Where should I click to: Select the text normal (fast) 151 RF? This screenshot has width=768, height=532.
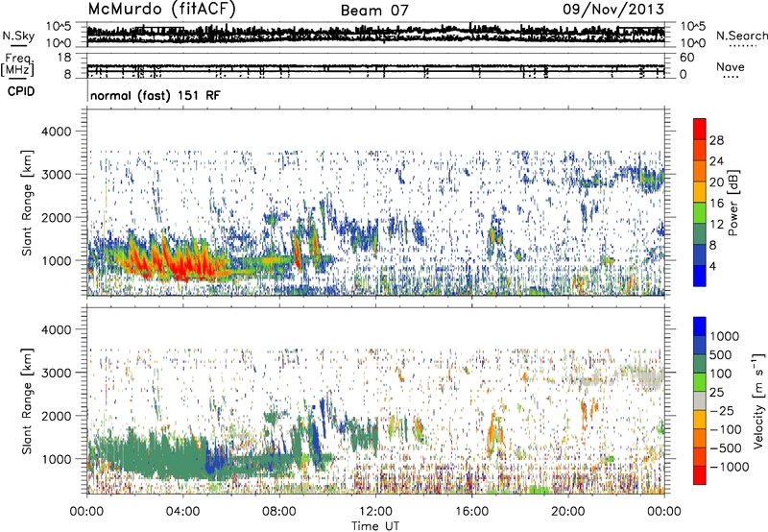point(156,95)
